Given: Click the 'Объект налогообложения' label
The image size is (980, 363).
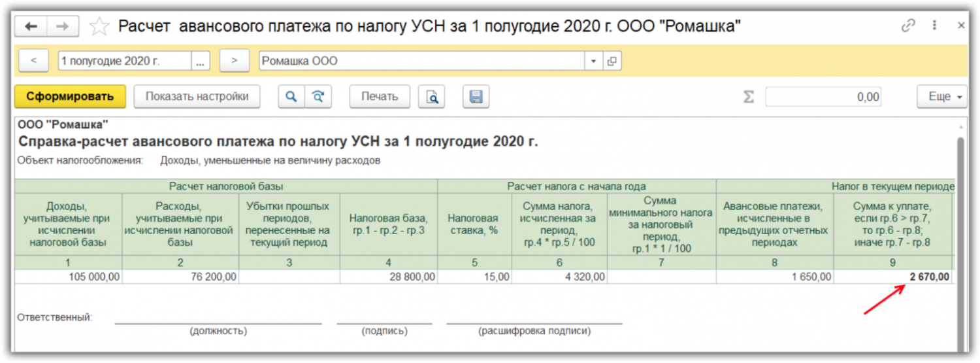Looking at the screenshot, I should 80,160.
